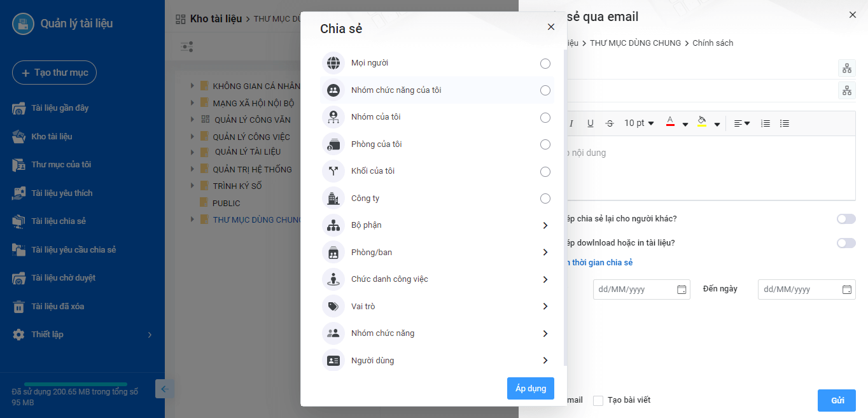Select the Công ty radio option
Screen dimensions: 868x418
click(545, 199)
